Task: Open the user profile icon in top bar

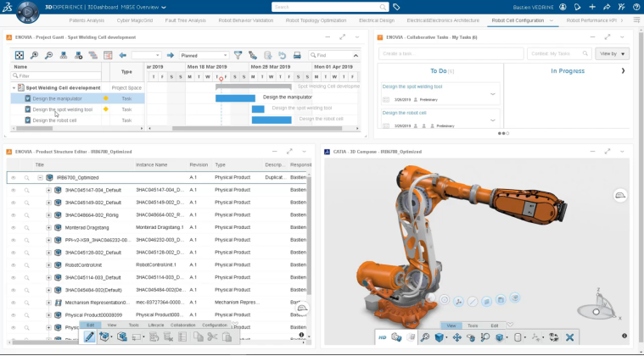Action: [563, 7]
